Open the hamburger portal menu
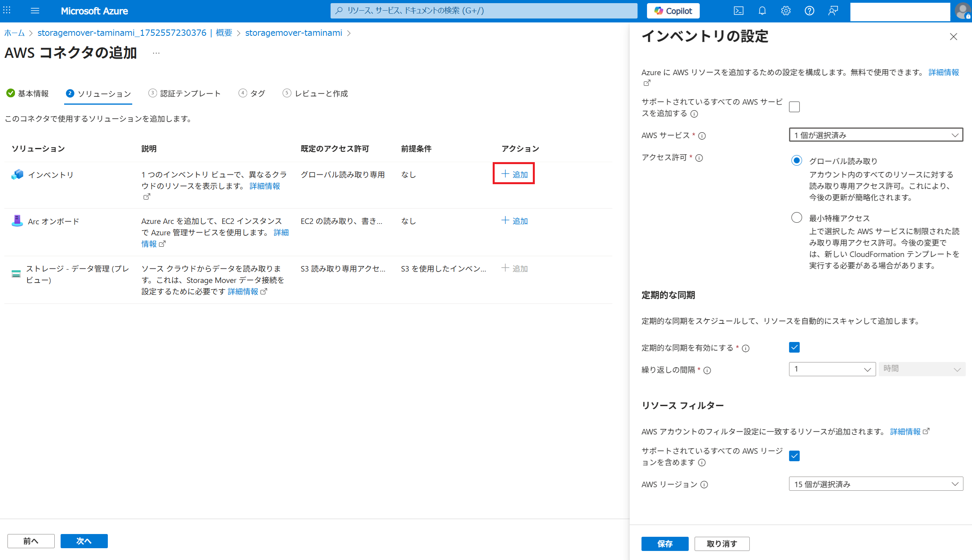972x560 pixels. [35, 11]
